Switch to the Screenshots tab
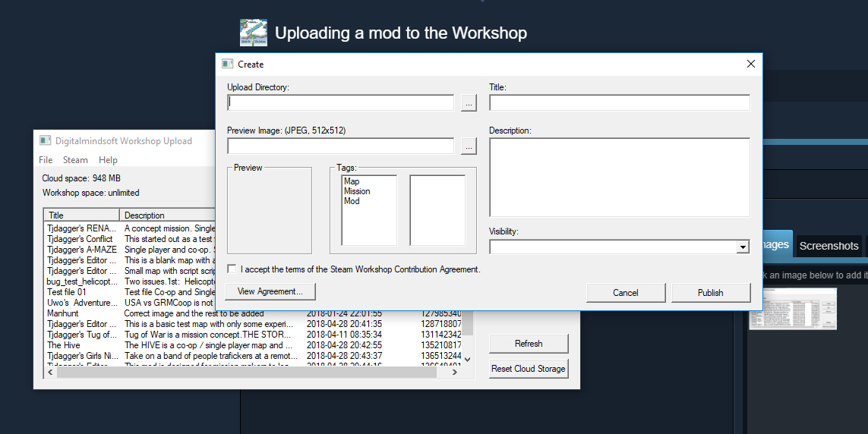 coord(829,246)
